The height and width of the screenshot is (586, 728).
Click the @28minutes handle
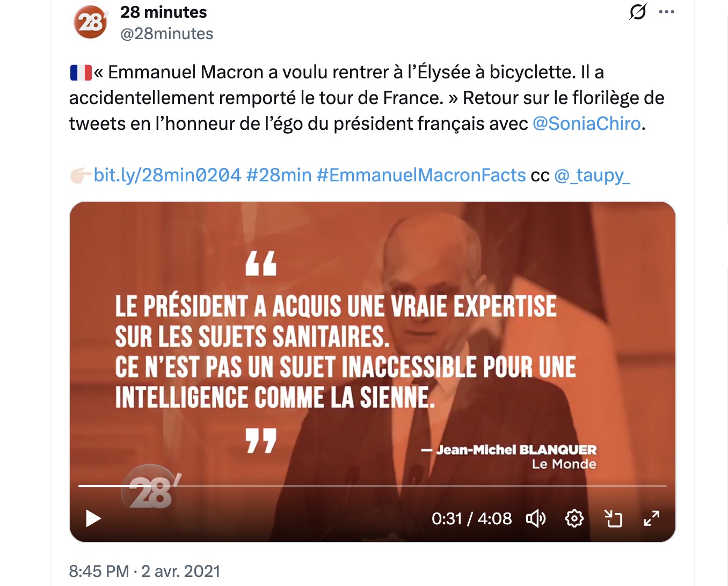(x=166, y=34)
